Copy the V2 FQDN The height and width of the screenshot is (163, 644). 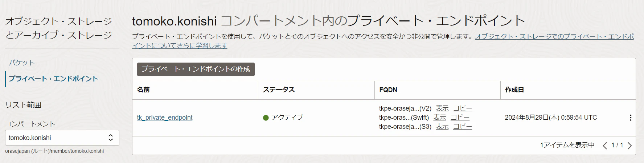click(463, 108)
